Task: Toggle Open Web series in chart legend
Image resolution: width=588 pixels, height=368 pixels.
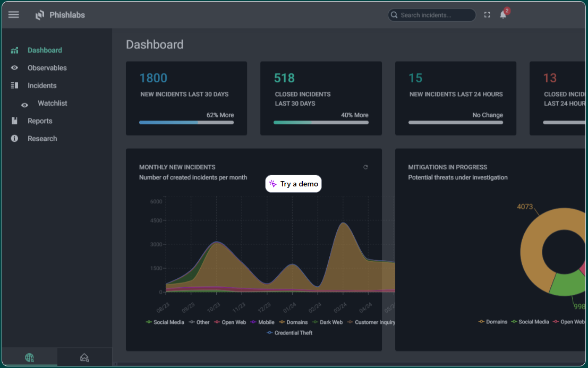Action: click(231, 322)
